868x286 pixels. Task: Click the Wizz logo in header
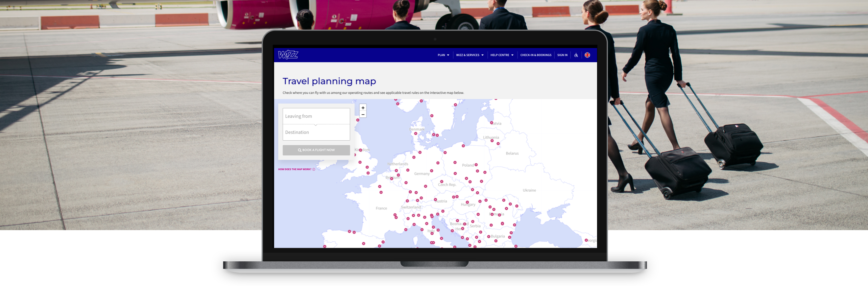(x=288, y=55)
